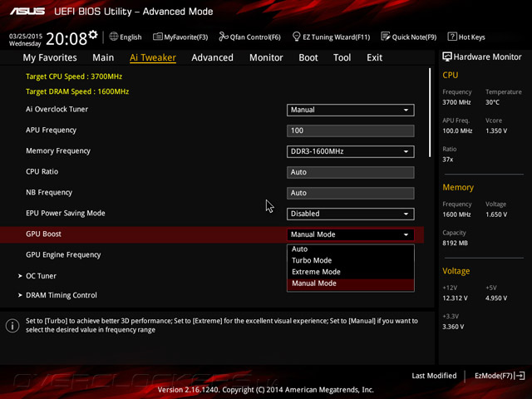The image size is (532, 399).
Task: Click the Quick Note notepad icon
Action: coord(386,37)
